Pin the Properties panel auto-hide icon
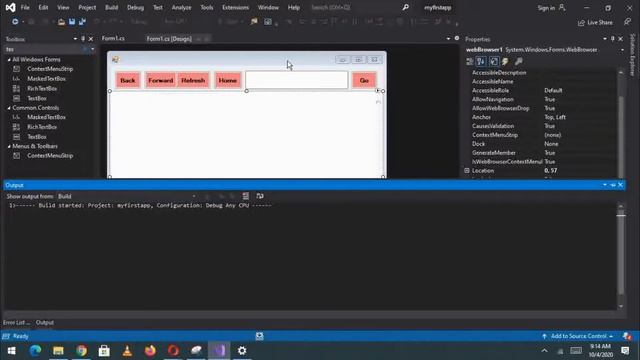Screen dimensions: 640x360 pos(613,39)
